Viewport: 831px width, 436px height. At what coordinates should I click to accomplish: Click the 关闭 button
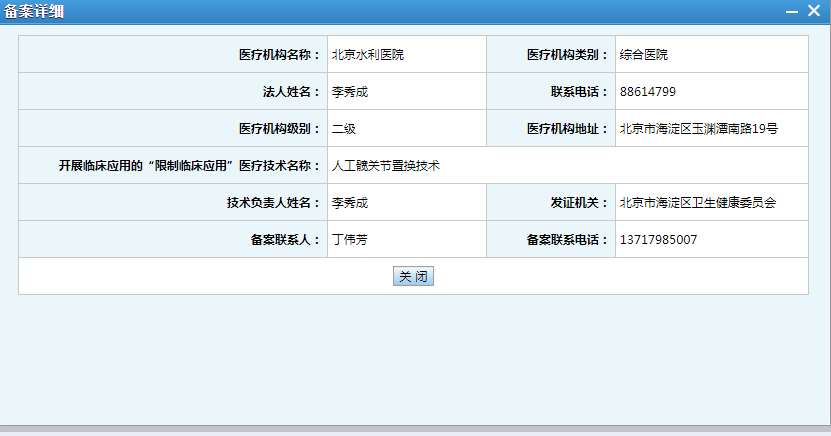(413, 277)
